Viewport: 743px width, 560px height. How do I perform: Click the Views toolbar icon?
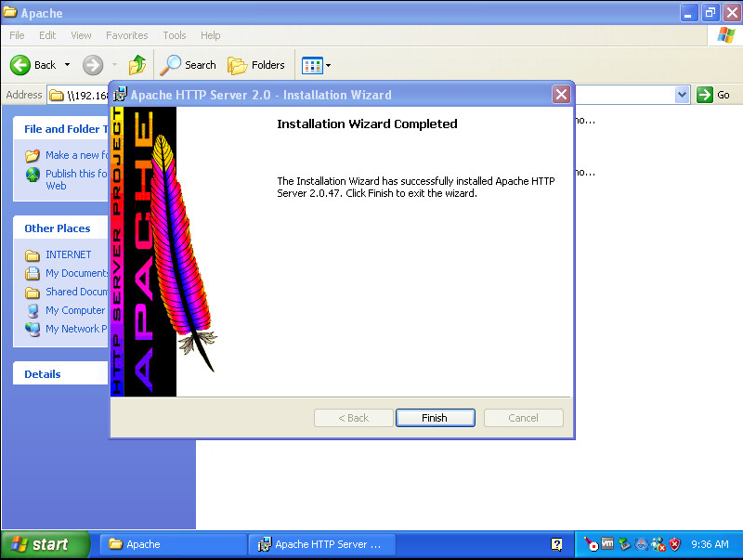click(x=312, y=65)
